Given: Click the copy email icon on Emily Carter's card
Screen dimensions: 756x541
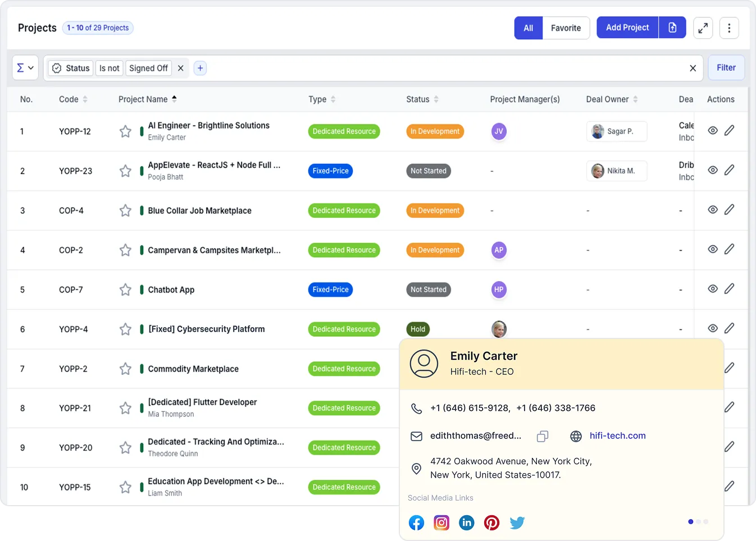Looking at the screenshot, I should (x=542, y=435).
